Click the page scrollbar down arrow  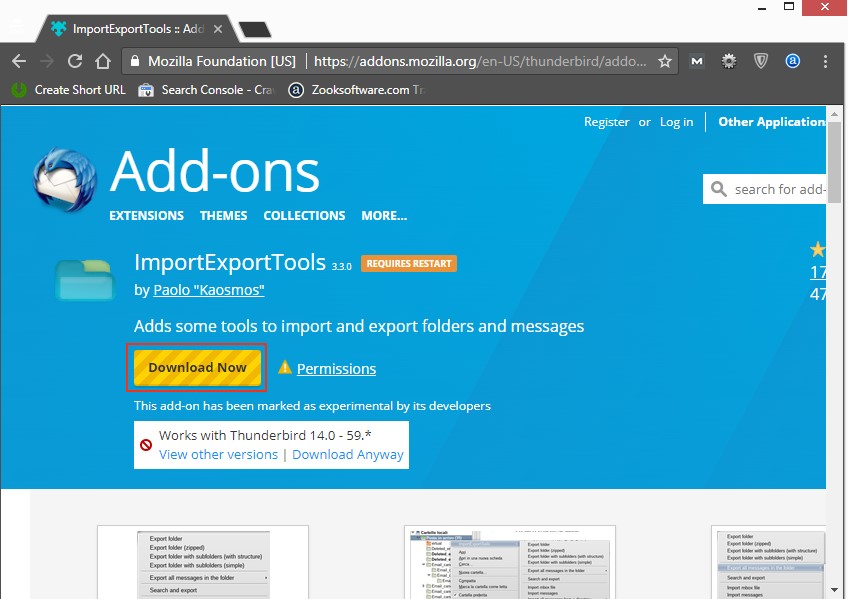point(834,590)
